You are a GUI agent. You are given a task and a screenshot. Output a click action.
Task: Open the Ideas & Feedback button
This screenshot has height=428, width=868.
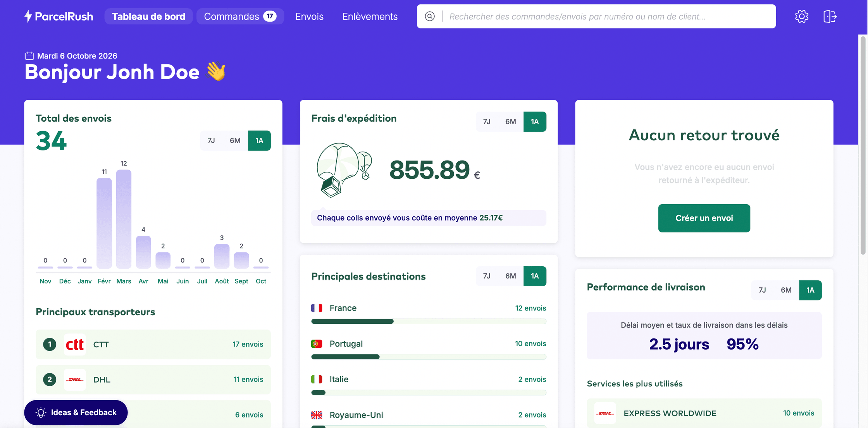click(x=76, y=412)
